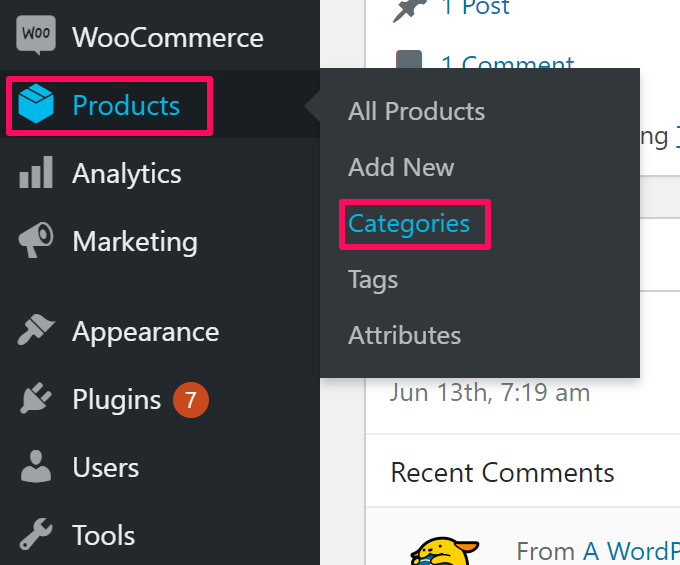Click the Plugins plug icon
The width and height of the screenshot is (680, 565).
point(36,399)
